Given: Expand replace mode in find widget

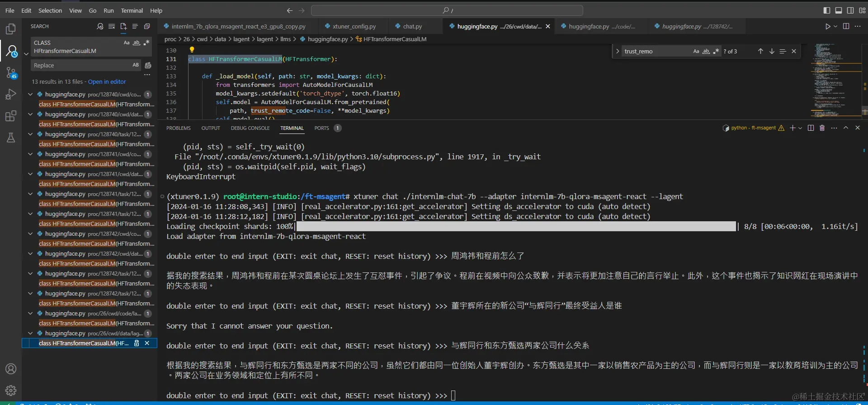Looking at the screenshot, I should tap(618, 51).
